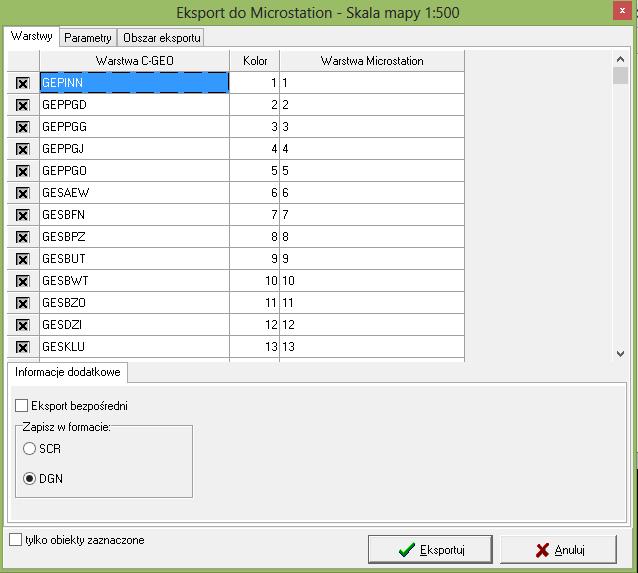
Task: Select the GESBZO layer name cell
Action: [135, 302]
